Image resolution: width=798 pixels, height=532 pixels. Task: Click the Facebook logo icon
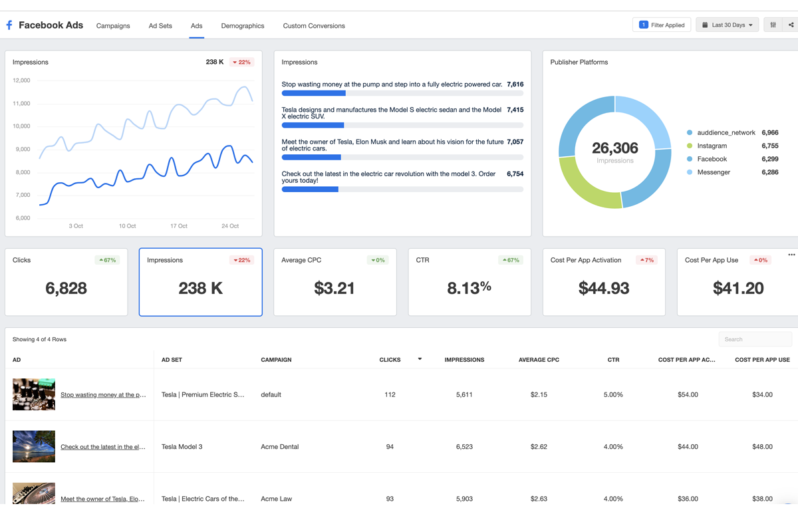(9, 25)
